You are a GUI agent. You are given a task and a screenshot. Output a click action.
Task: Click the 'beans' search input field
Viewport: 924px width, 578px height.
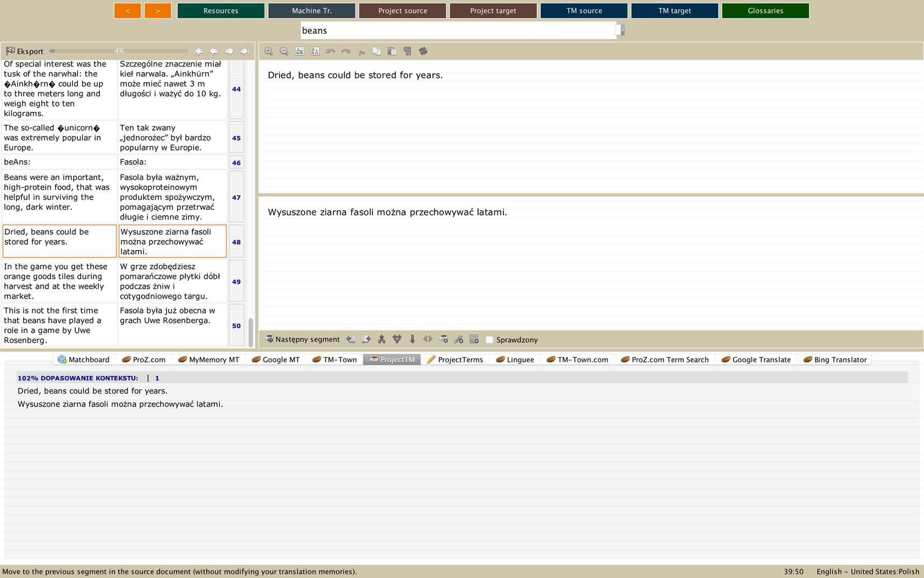click(458, 30)
